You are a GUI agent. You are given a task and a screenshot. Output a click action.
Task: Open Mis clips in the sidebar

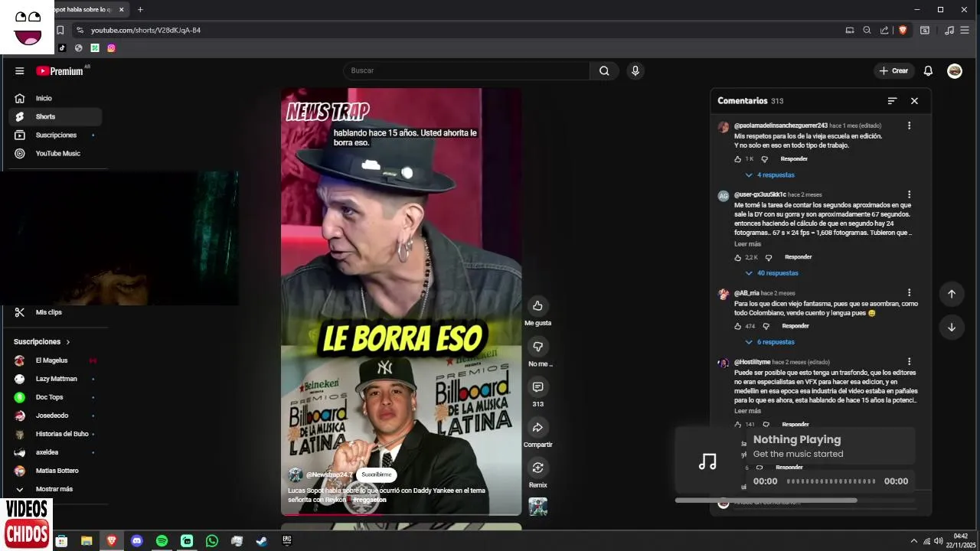55,312
